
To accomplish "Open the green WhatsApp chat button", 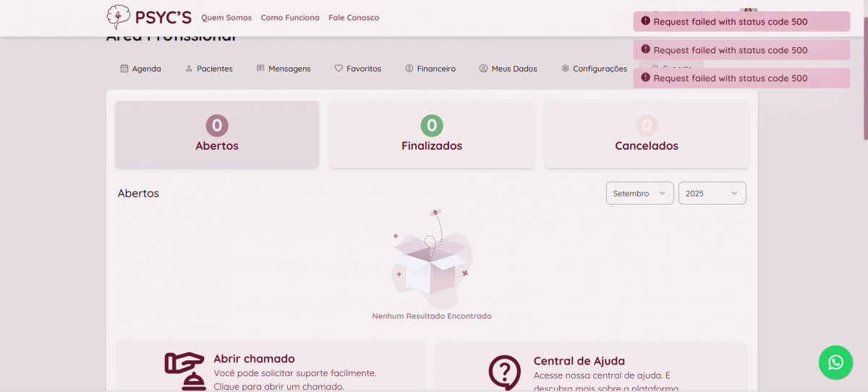I will point(835,362).
